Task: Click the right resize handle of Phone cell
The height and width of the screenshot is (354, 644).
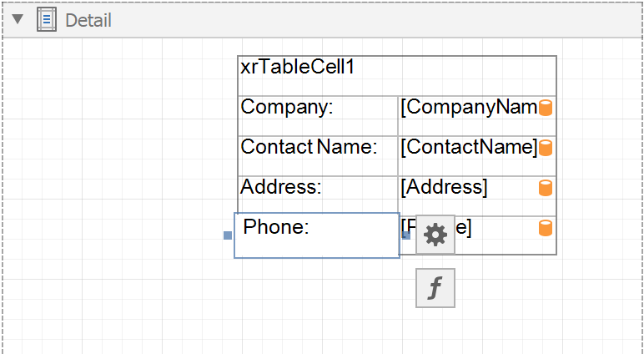Action: click(405, 235)
